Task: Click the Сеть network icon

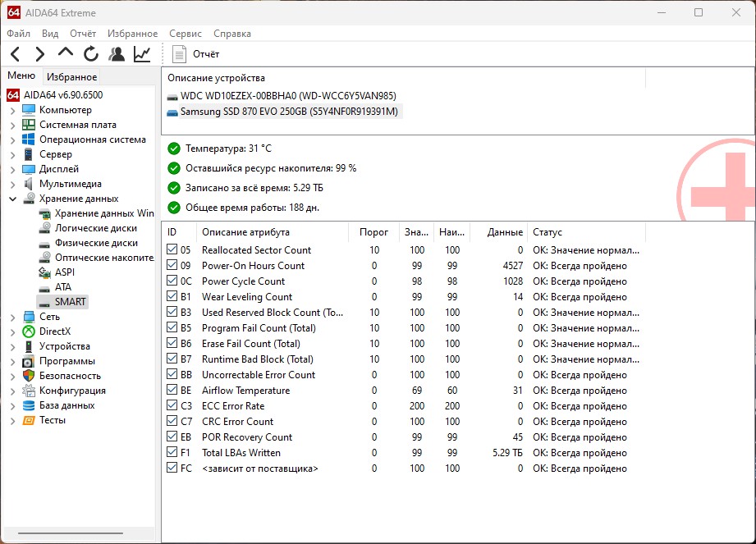Action: click(x=29, y=317)
